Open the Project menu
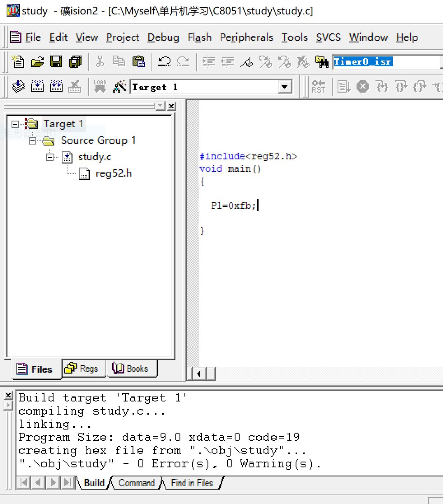This screenshot has width=443, height=504. (123, 37)
